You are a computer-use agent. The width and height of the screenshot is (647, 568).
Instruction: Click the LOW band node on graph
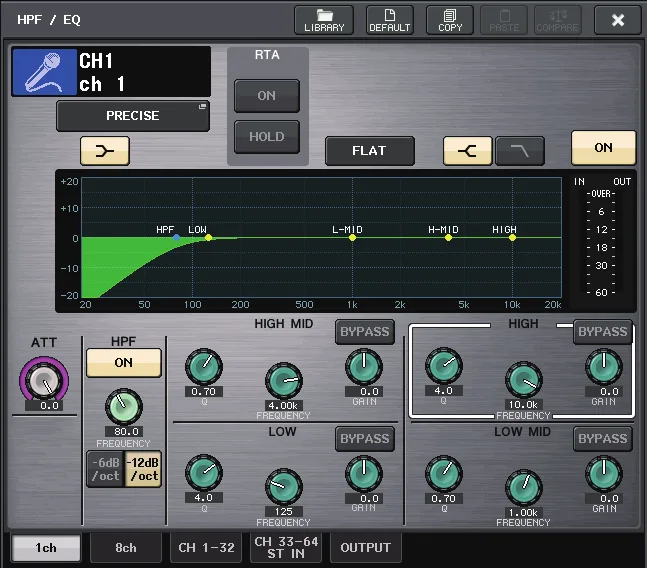click(208, 238)
